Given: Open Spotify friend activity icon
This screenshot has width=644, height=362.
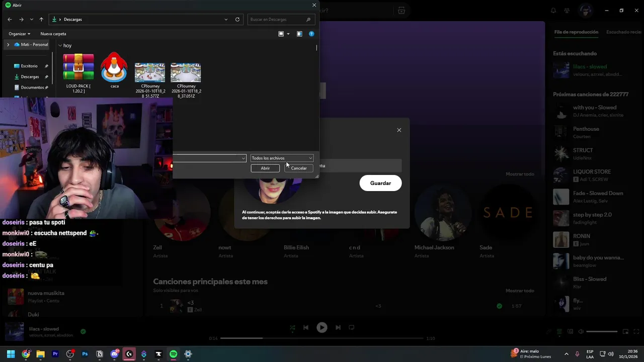Looking at the screenshot, I should [567, 11].
